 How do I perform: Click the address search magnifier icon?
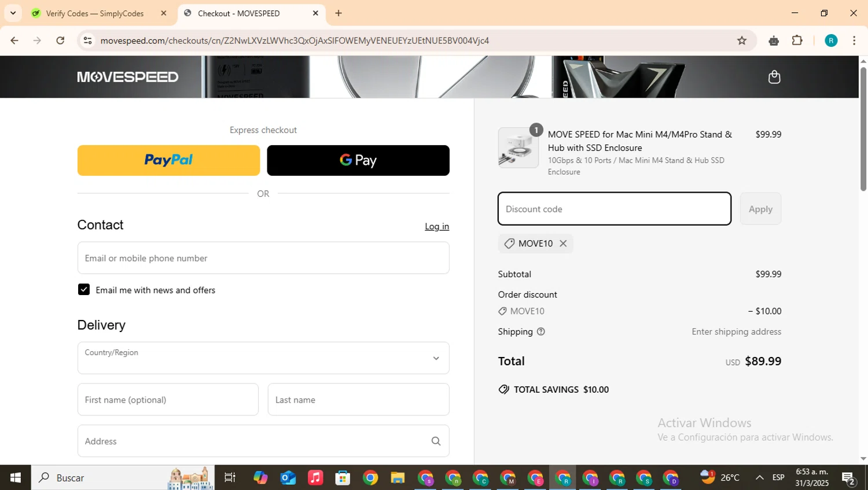[x=436, y=441]
